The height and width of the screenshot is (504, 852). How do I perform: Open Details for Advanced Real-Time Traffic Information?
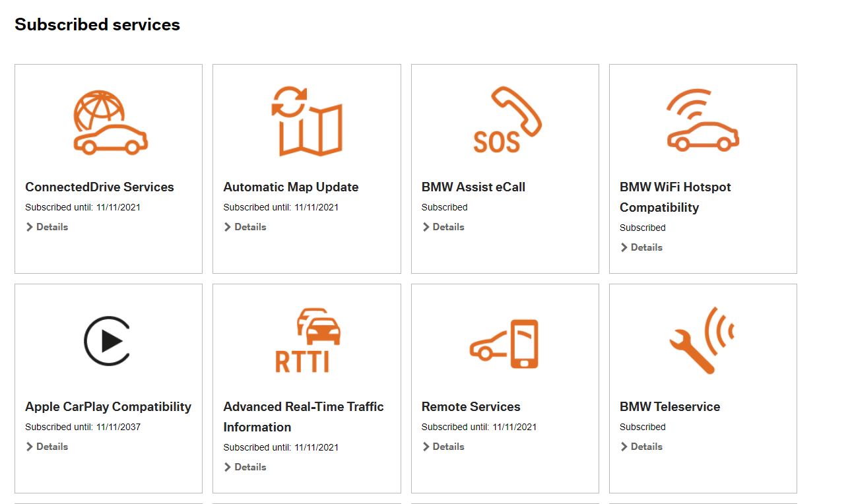pyautogui.click(x=245, y=467)
